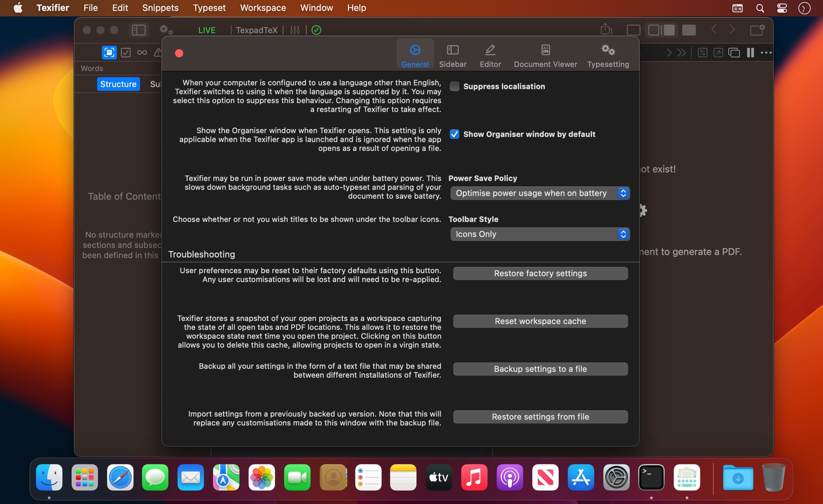Click the two-column page layout icon
This screenshot has height=504, width=823.
click(x=750, y=53)
